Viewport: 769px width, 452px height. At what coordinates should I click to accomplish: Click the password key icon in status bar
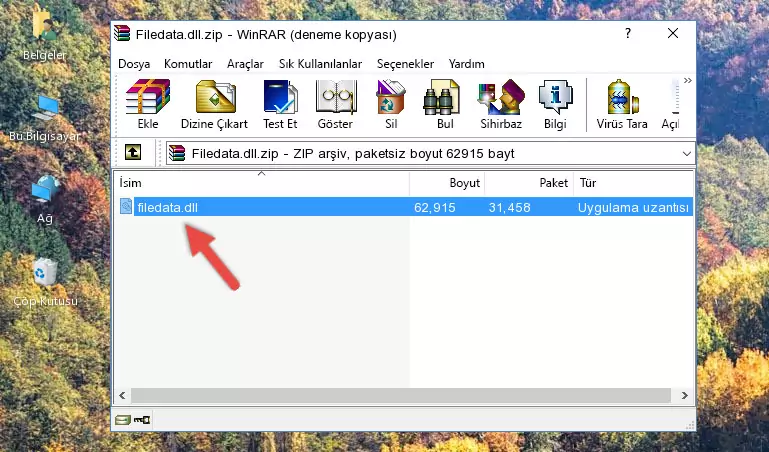[142, 420]
